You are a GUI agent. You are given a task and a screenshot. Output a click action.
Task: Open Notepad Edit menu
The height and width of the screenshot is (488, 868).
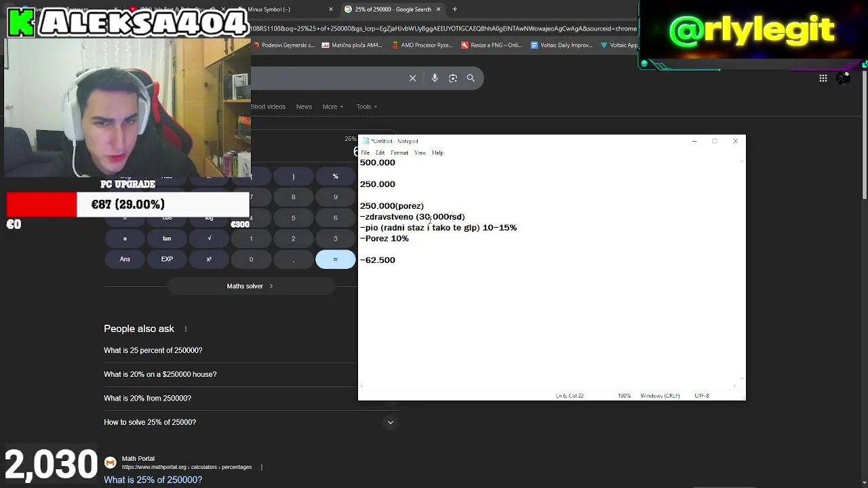pyautogui.click(x=380, y=152)
